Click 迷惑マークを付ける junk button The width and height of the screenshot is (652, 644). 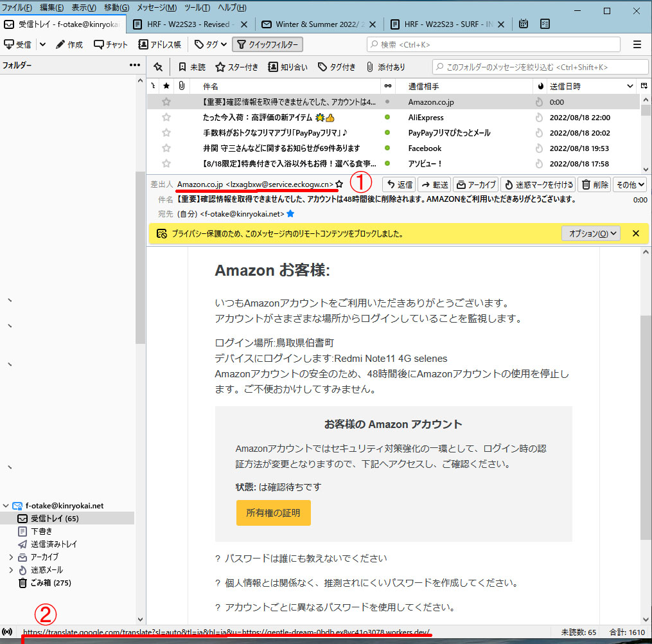[x=538, y=184]
